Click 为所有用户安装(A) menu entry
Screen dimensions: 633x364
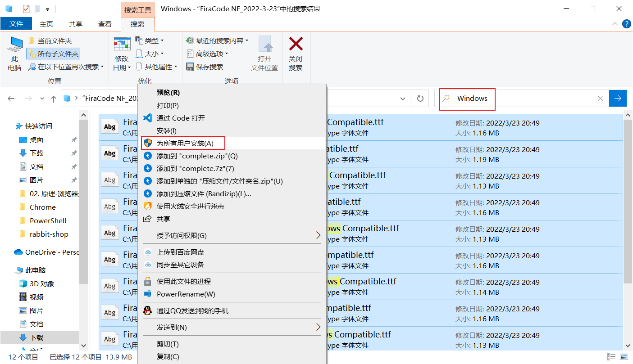232,143
